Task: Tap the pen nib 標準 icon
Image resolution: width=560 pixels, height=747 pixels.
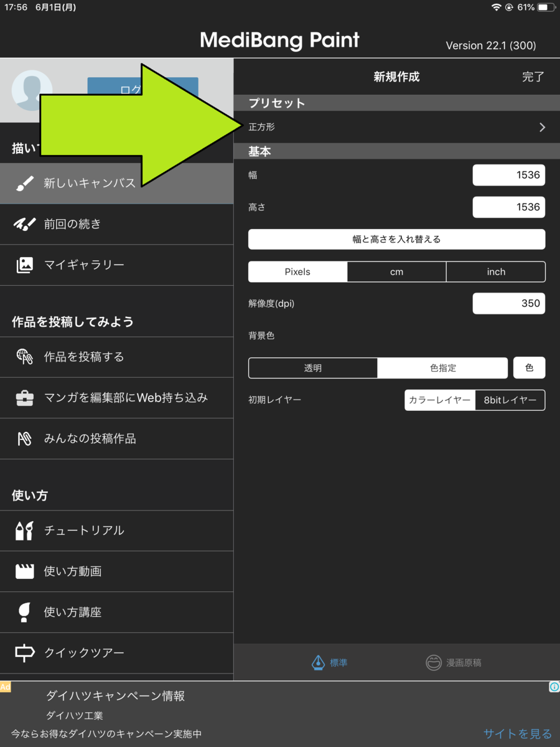Action: click(319, 663)
